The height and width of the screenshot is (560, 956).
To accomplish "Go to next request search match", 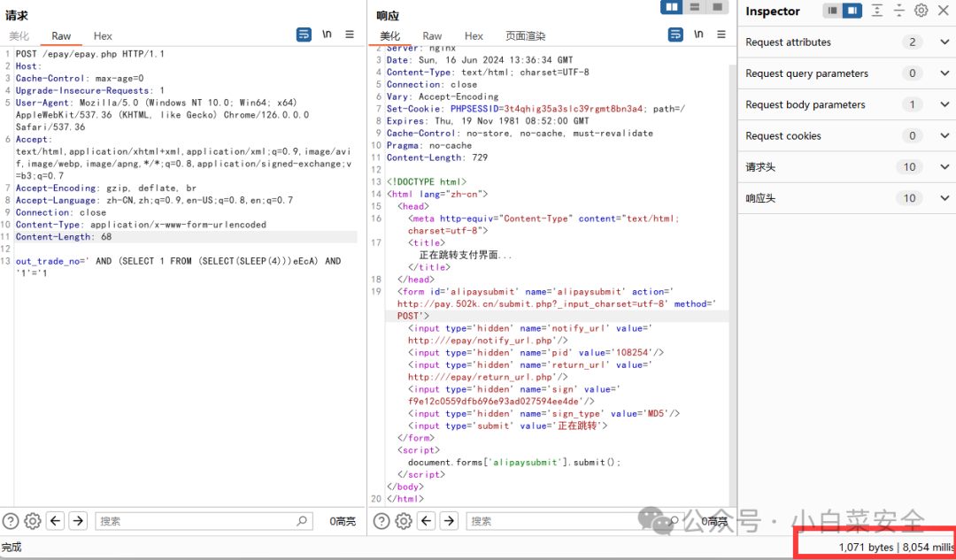I will click(78, 521).
